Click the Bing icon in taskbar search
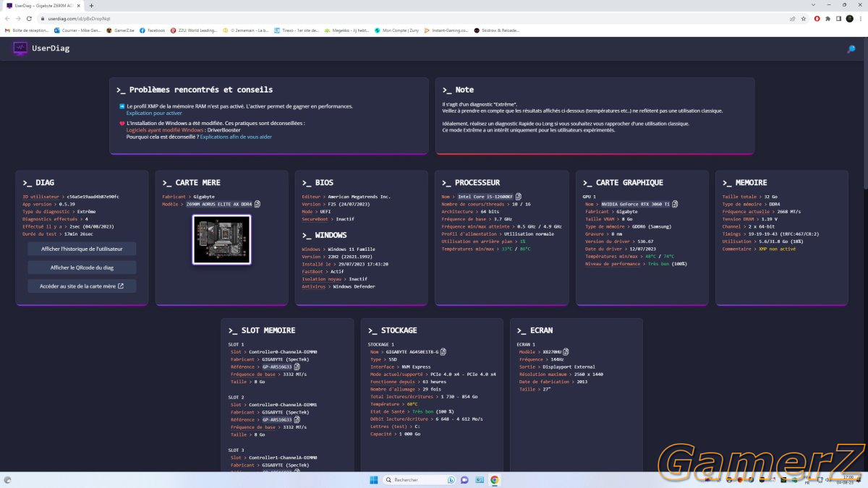This screenshot has height=488, width=868. click(x=451, y=480)
